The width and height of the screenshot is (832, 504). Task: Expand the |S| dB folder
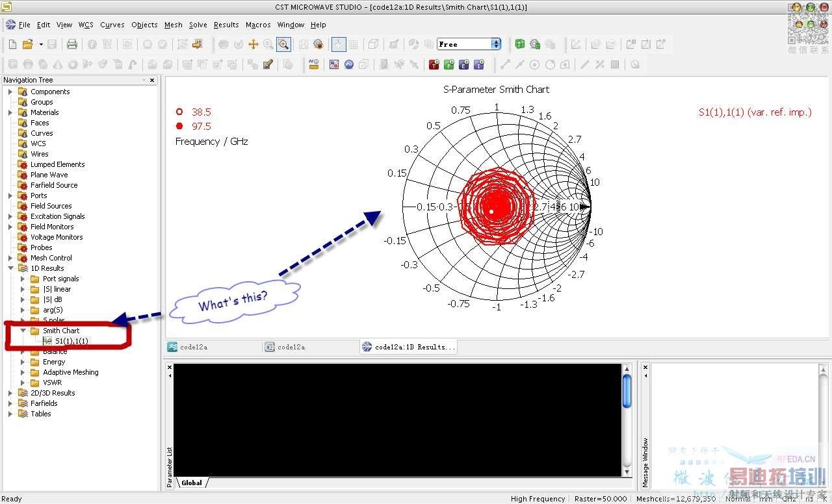click(x=23, y=299)
